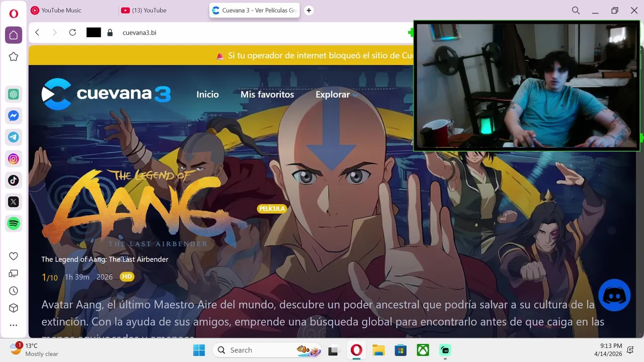Open ChatGPT in the Opera sidebar

click(x=14, y=94)
